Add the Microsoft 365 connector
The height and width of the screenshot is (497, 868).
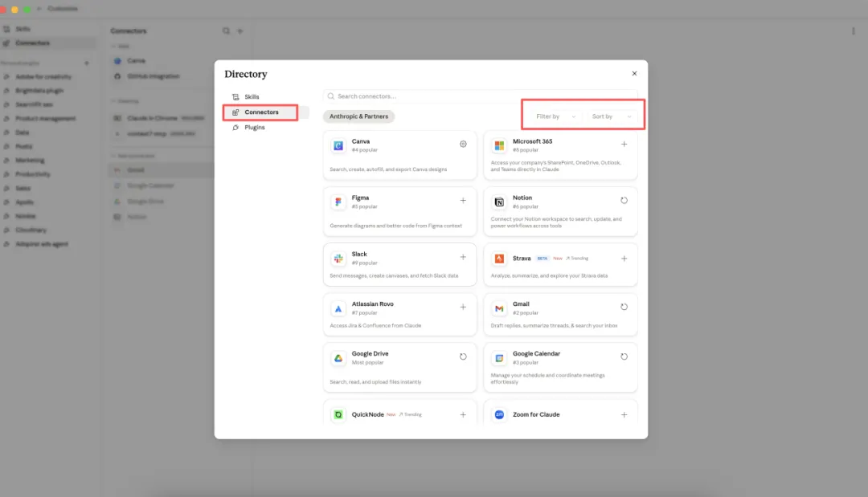point(624,145)
